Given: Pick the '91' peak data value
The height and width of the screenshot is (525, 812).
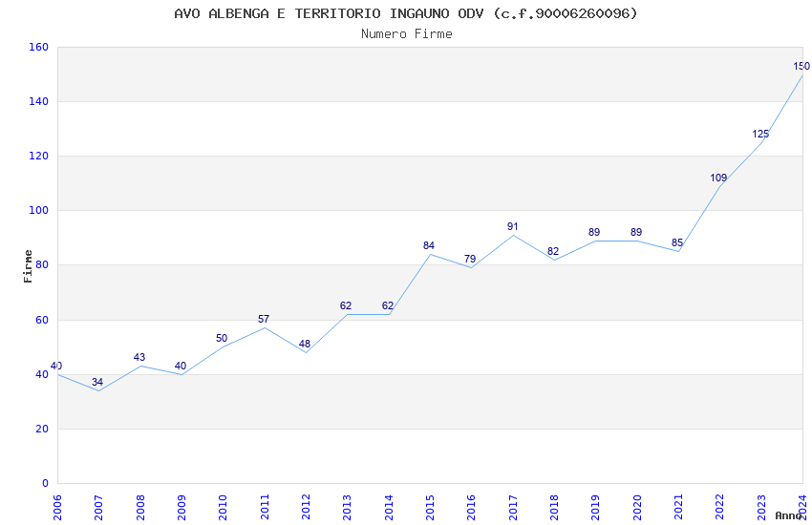Looking at the screenshot, I should coord(512,226).
